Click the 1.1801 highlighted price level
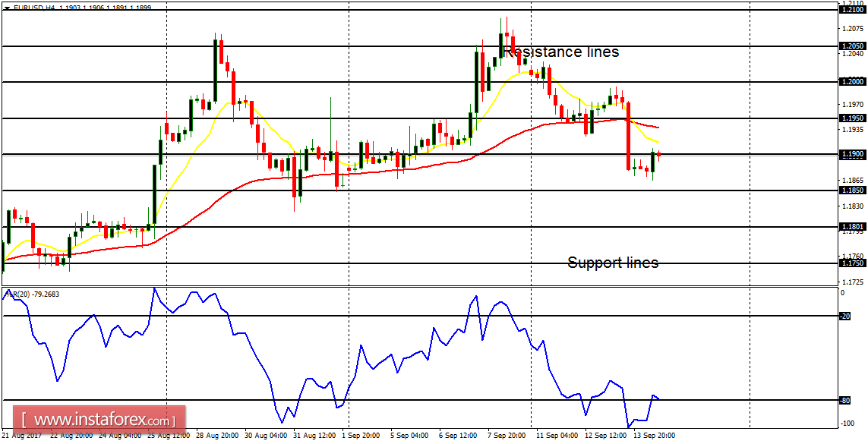Image resolution: width=868 pixels, height=444 pixels. [853, 226]
